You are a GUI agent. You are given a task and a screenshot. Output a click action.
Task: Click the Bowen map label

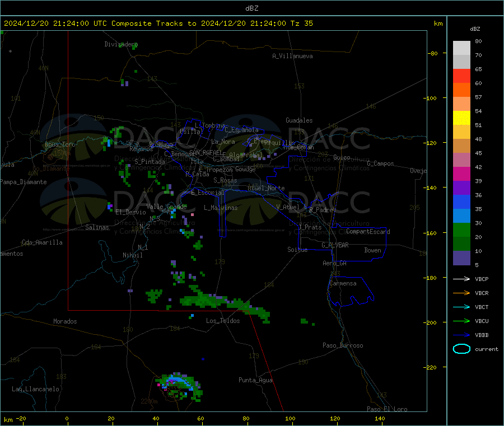(372, 250)
